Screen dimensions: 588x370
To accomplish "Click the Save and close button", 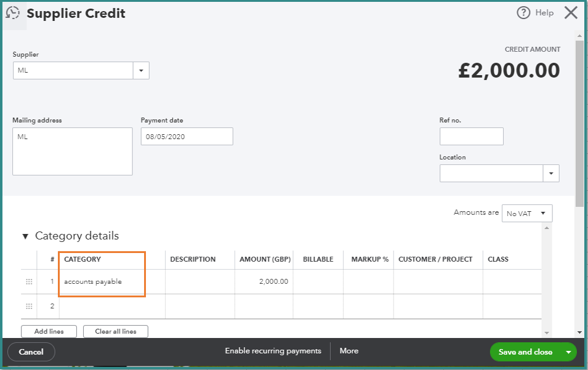I will [x=525, y=352].
